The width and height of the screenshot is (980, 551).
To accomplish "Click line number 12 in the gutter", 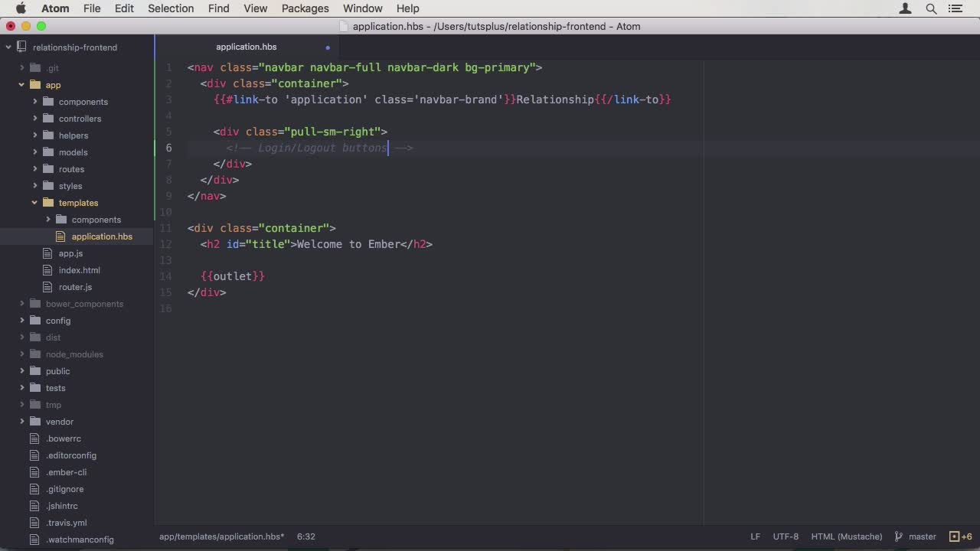I will click(167, 244).
